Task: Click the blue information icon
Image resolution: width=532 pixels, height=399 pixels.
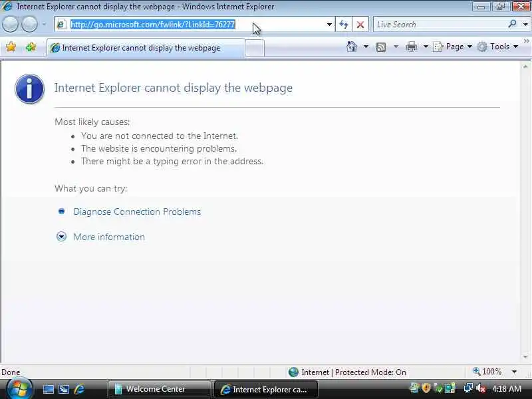Action: (x=29, y=89)
